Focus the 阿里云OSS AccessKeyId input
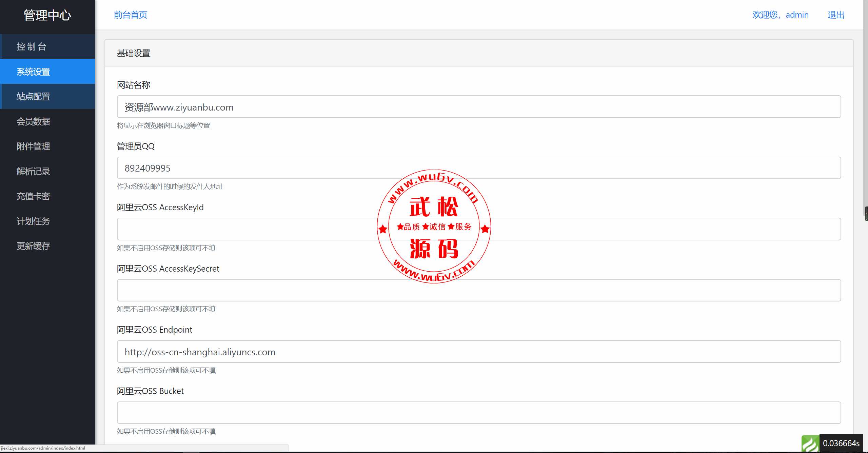The width and height of the screenshot is (868, 453). [x=479, y=229]
